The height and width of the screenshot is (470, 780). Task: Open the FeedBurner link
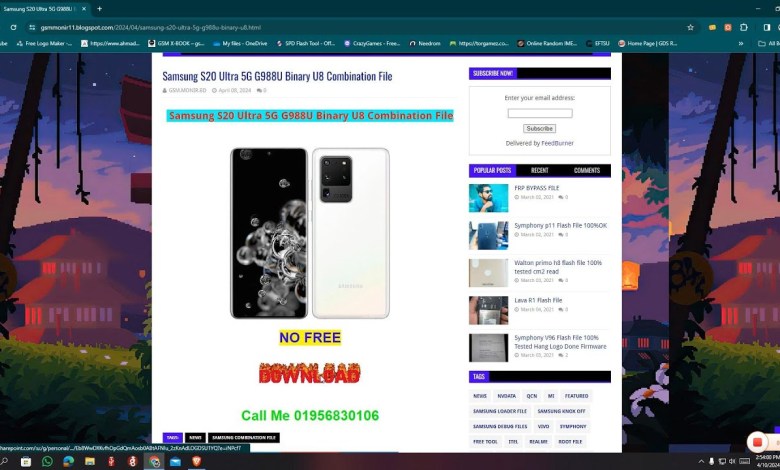coord(557,143)
